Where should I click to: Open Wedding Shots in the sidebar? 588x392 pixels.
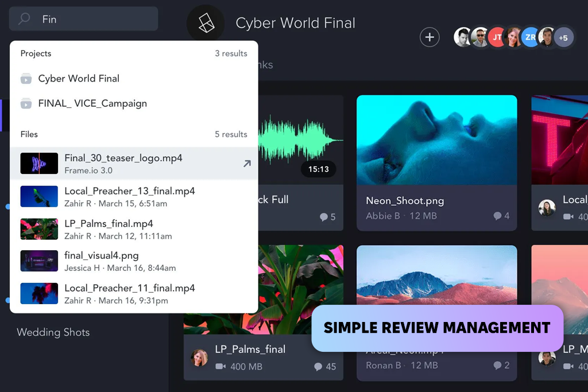point(53,332)
